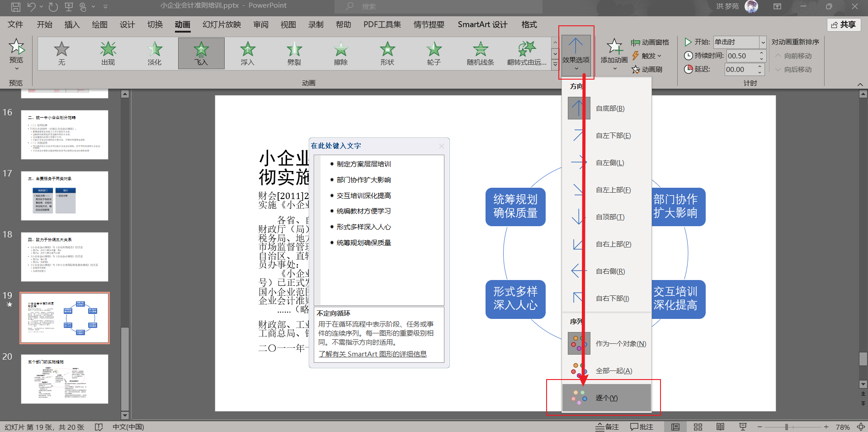Collapse the ribbon with the chevron
The height and width of the screenshot is (432, 868).
pos(860,84)
